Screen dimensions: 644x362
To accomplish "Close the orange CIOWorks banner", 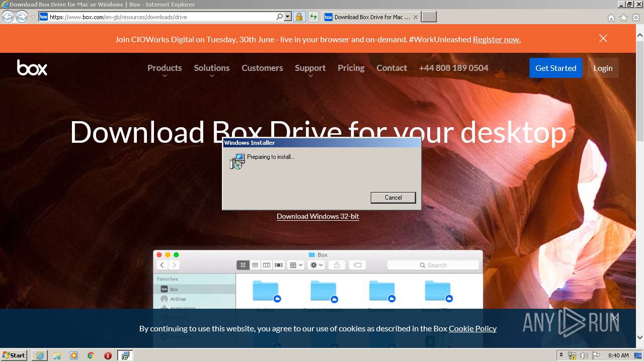I will coord(603,38).
